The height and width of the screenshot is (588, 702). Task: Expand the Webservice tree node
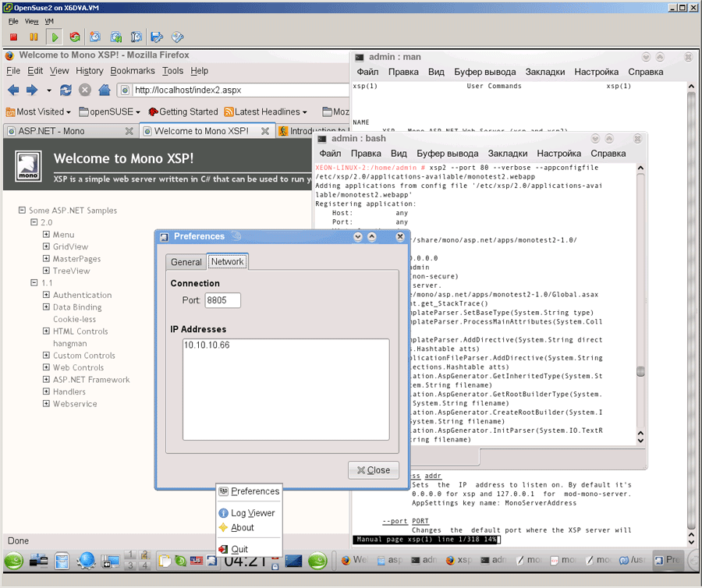[46, 403]
